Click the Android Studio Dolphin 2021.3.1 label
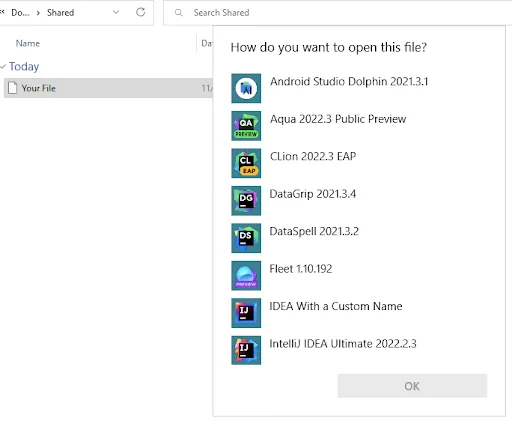This screenshot has height=421, width=512. 349,81
